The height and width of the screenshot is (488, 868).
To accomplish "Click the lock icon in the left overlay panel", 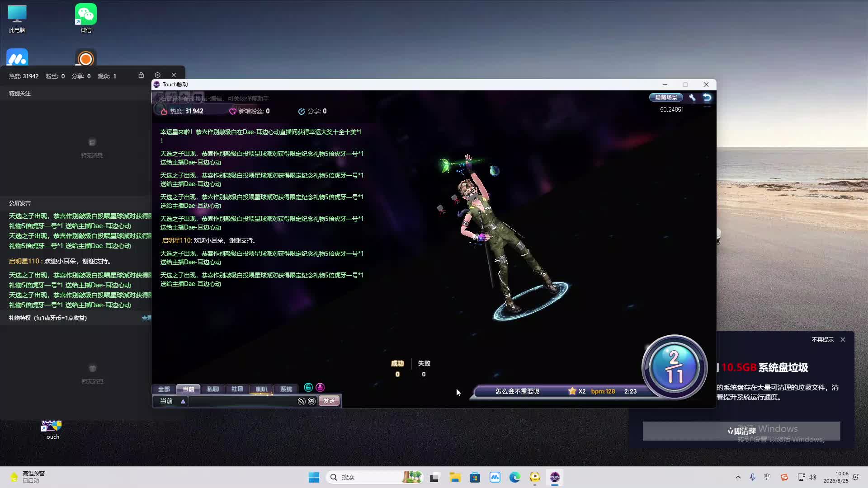I will pyautogui.click(x=141, y=75).
